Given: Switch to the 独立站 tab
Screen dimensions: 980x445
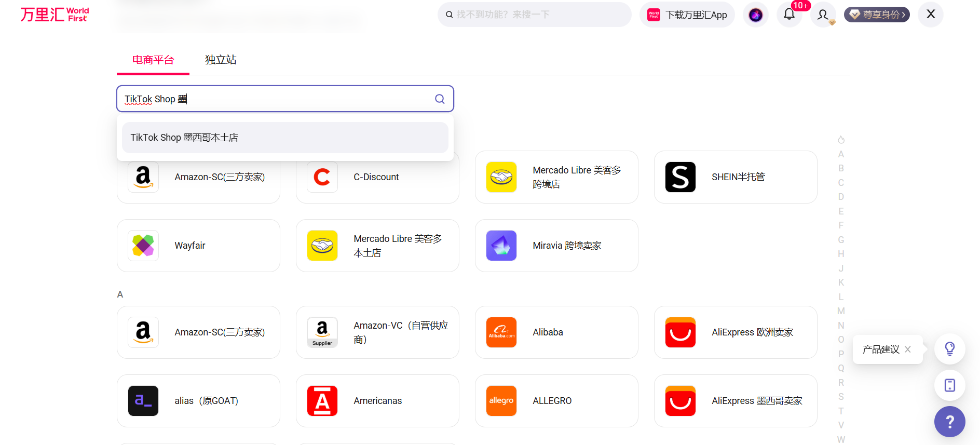Looking at the screenshot, I should (221, 60).
